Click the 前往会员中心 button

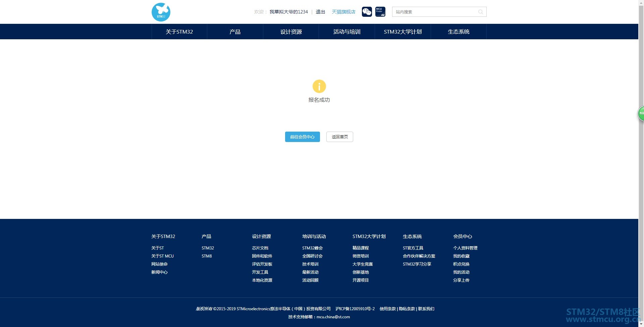(303, 137)
